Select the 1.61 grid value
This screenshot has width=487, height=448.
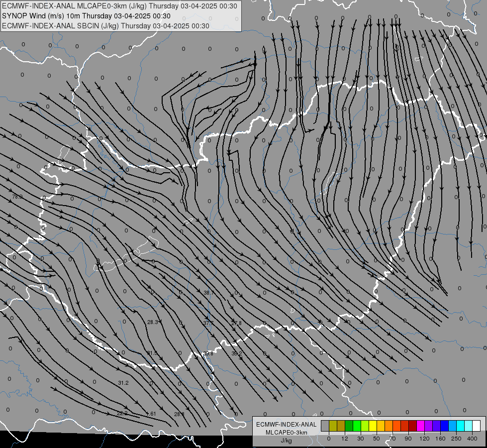[151, 414]
